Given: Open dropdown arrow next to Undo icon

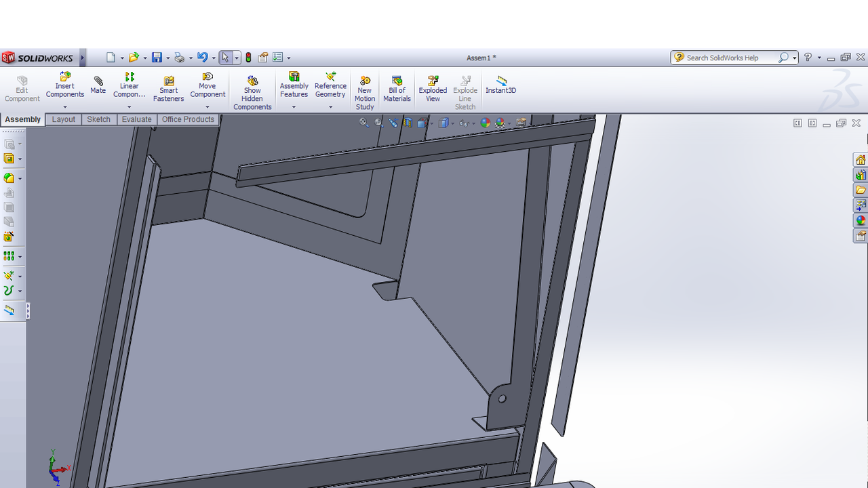Looking at the screenshot, I should click(x=213, y=58).
